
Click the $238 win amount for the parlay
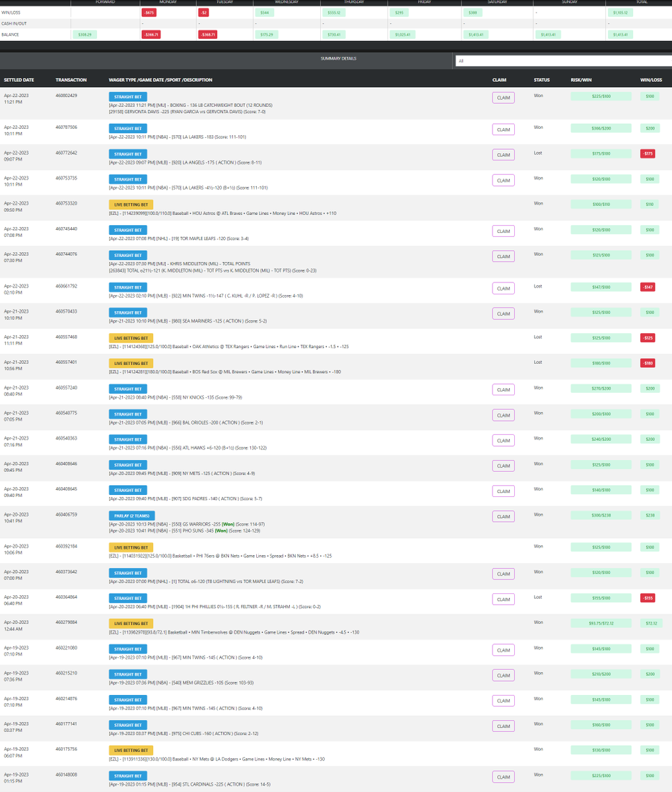650,515
